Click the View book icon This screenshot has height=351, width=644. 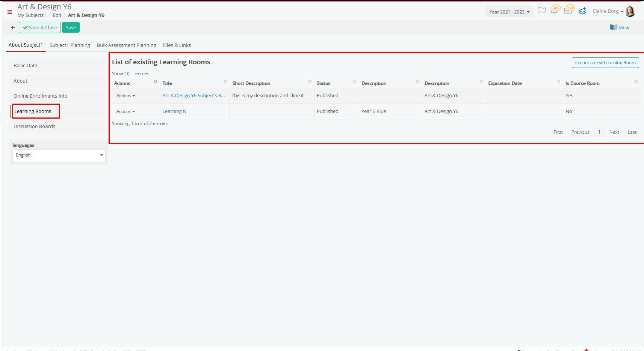click(614, 27)
